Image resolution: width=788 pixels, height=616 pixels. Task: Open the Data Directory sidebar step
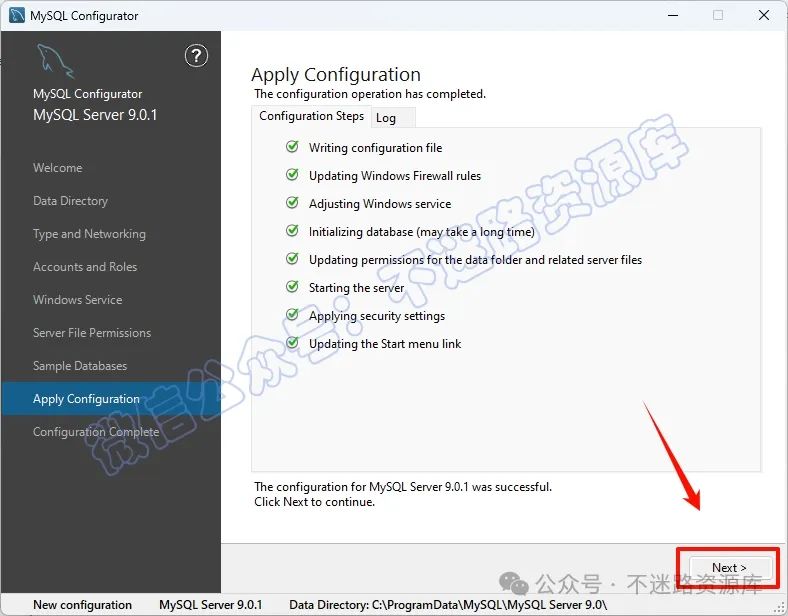(x=70, y=201)
